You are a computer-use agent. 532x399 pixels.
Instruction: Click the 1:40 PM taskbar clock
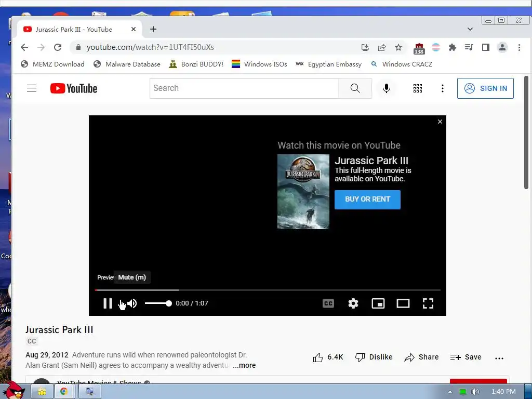pyautogui.click(x=503, y=392)
